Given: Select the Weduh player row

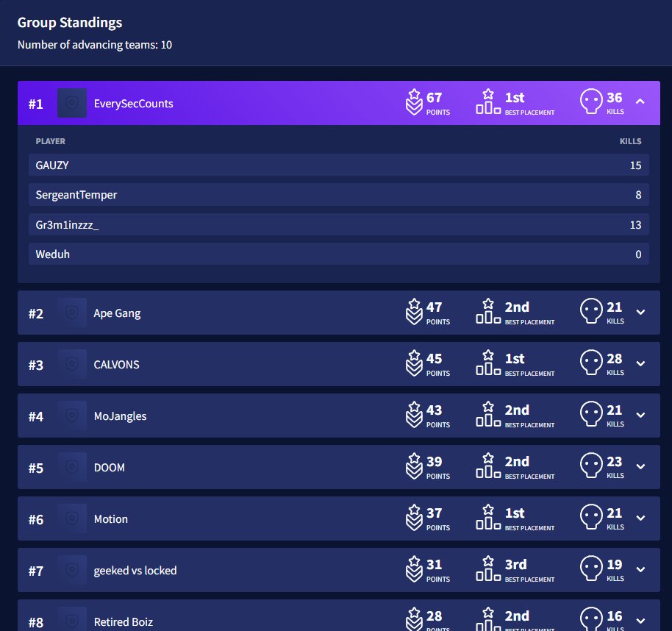Looking at the screenshot, I should pyautogui.click(x=338, y=254).
